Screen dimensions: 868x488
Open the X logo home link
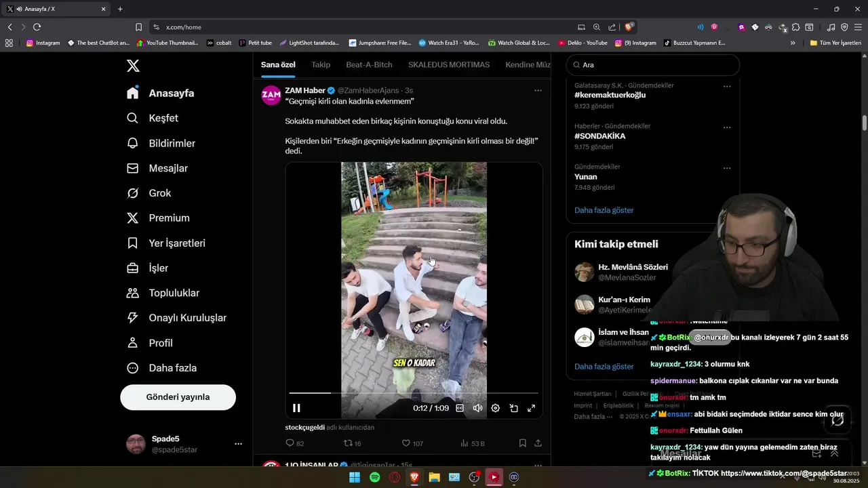[133, 66]
